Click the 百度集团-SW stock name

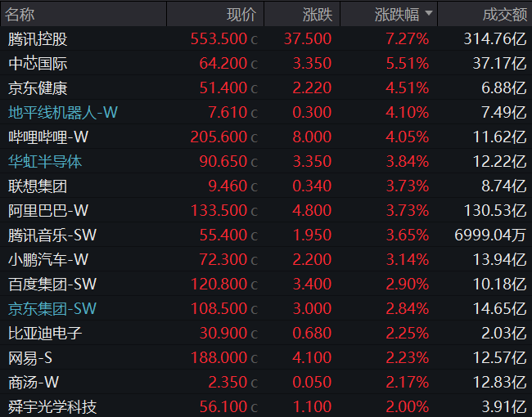pyautogui.click(x=52, y=285)
